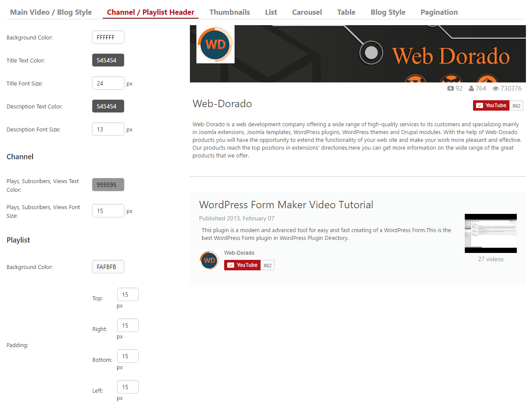
Task: Click the Plays, Subscribers, Views color swatch 959595
Action: pos(108,184)
